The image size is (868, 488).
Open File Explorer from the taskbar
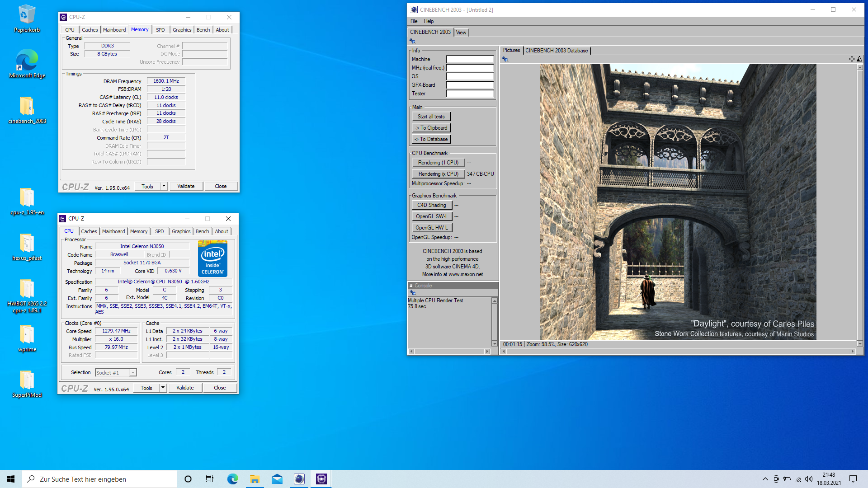255,479
